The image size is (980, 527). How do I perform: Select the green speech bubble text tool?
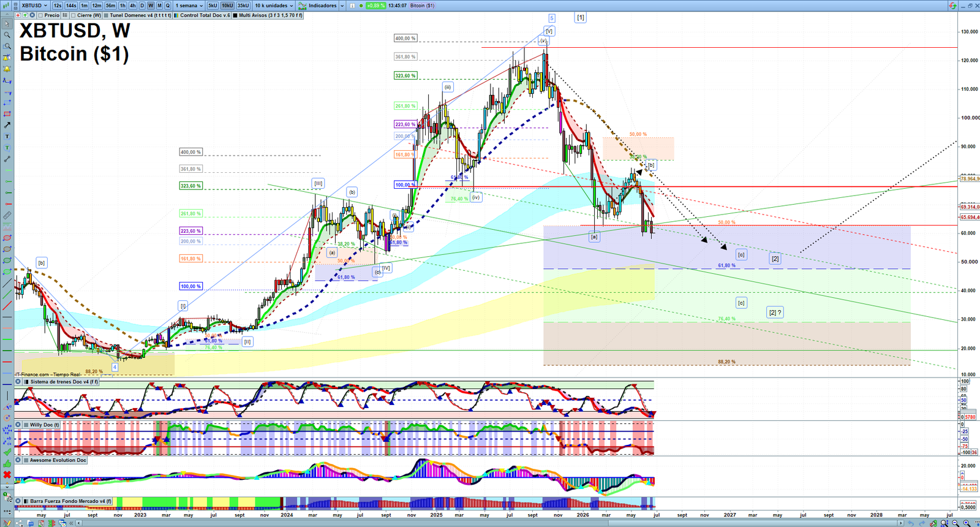coord(7,148)
